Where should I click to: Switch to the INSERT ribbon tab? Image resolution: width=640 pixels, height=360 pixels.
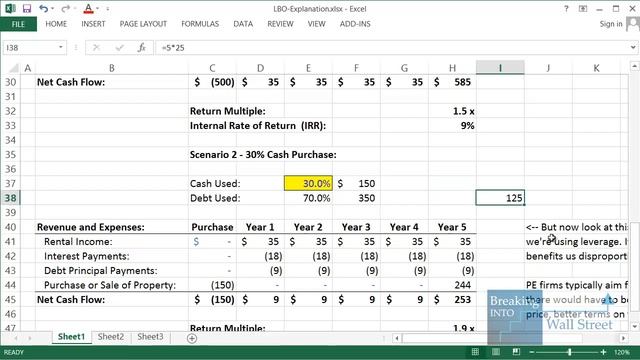tap(93, 24)
